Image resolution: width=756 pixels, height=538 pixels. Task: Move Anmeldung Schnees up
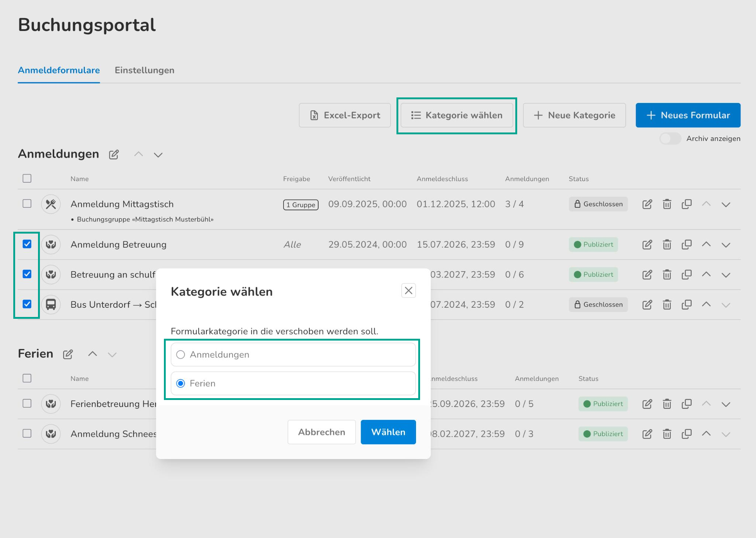(x=706, y=434)
